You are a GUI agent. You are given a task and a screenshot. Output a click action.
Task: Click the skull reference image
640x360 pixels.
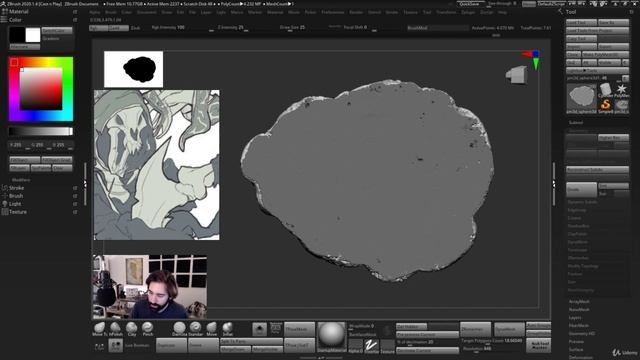157,165
